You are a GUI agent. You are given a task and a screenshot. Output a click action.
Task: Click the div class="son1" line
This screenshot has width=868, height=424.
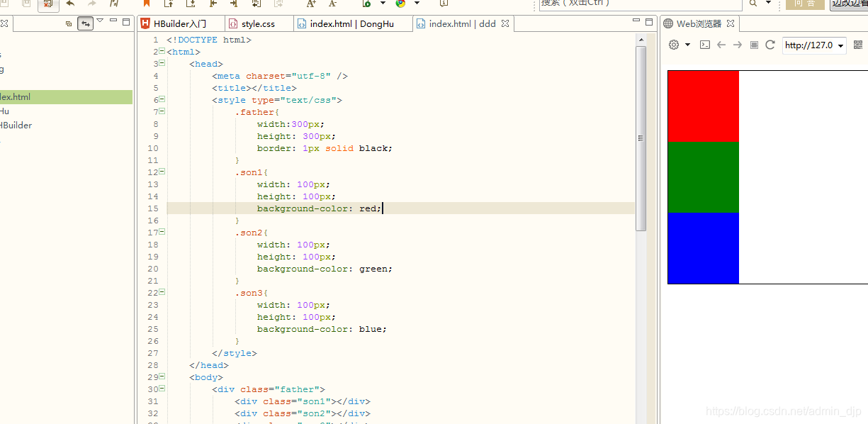[303, 401]
